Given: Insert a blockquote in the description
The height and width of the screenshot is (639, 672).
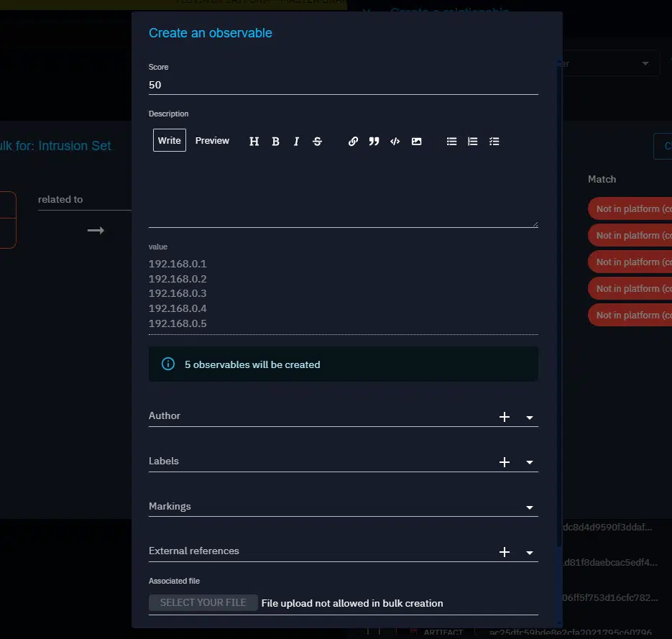Looking at the screenshot, I should pyautogui.click(x=374, y=142).
